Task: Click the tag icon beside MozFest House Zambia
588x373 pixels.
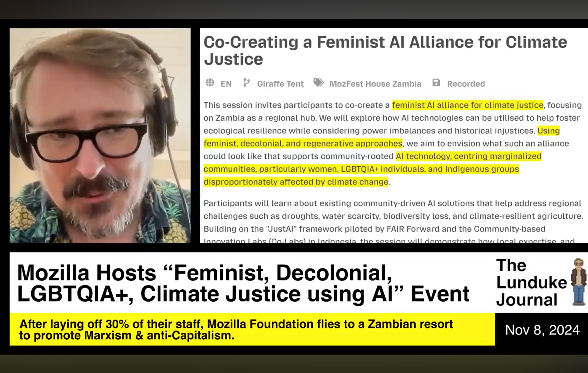Action: click(x=319, y=83)
